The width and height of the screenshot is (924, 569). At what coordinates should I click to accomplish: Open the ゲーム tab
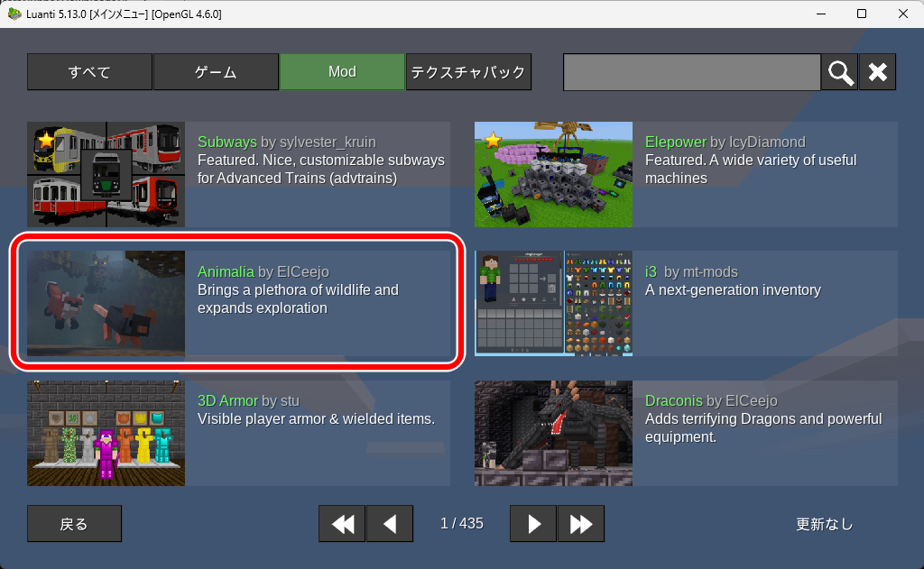pyautogui.click(x=216, y=72)
